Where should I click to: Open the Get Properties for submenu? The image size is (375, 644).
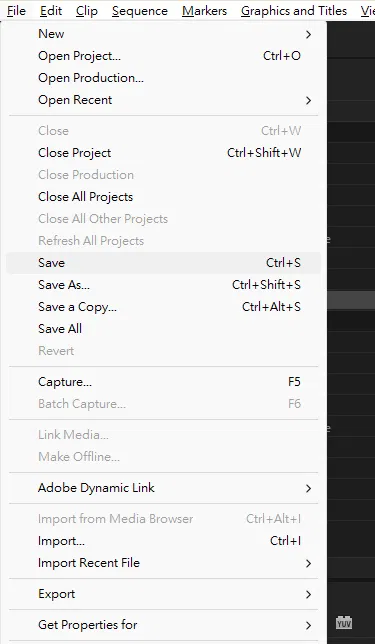point(163,625)
